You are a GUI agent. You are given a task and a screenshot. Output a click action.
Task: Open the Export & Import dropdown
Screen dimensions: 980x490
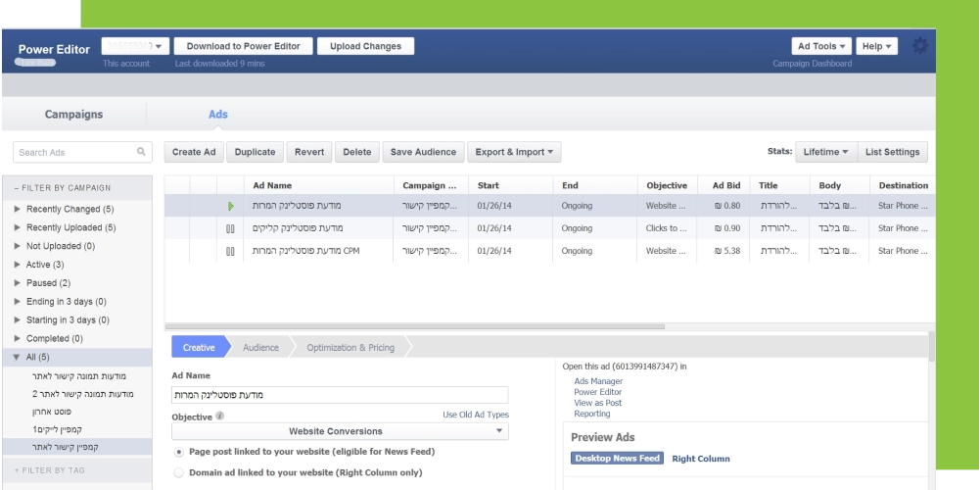click(x=515, y=152)
